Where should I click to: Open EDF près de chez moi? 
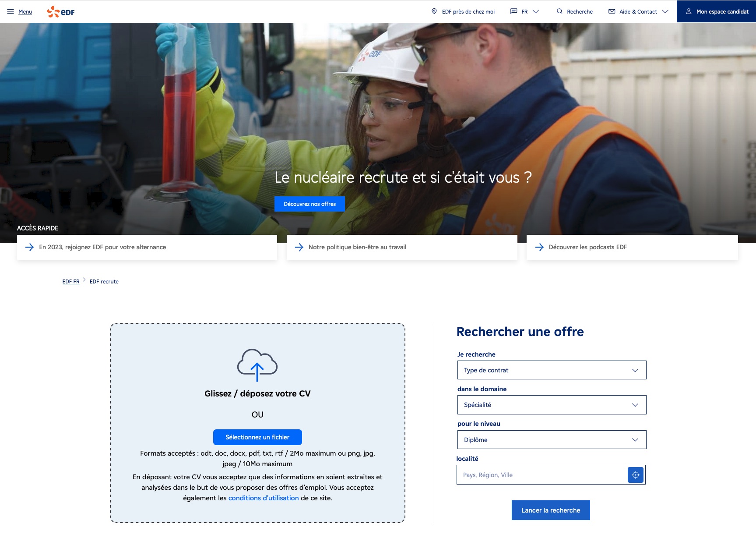point(468,11)
